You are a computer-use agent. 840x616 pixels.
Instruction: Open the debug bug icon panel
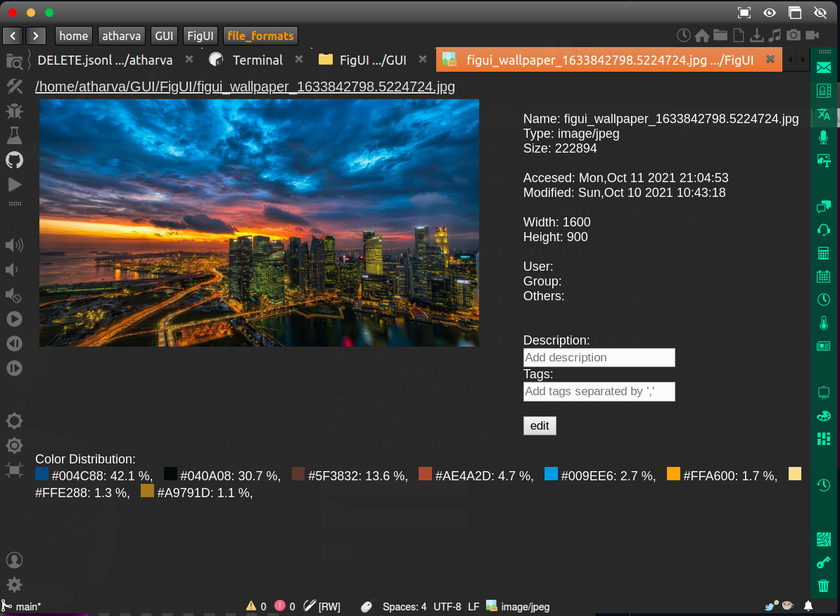coord(14,111)
